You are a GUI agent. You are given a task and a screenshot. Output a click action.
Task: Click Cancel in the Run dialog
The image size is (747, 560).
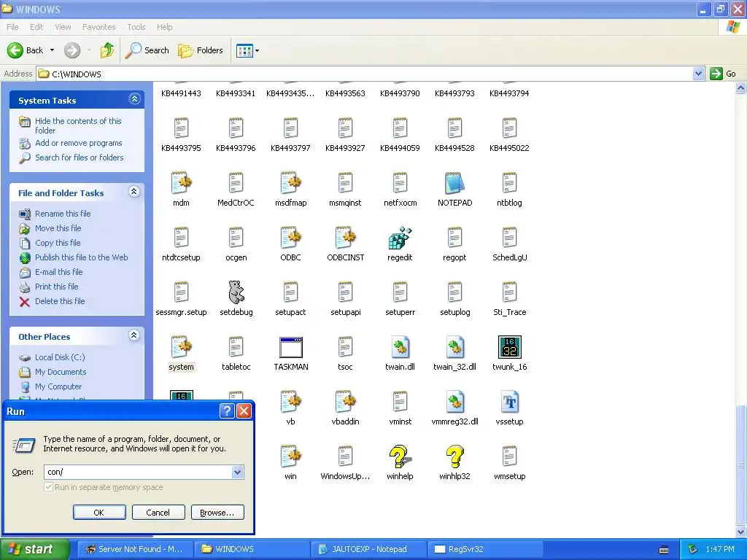click(158, 513)
